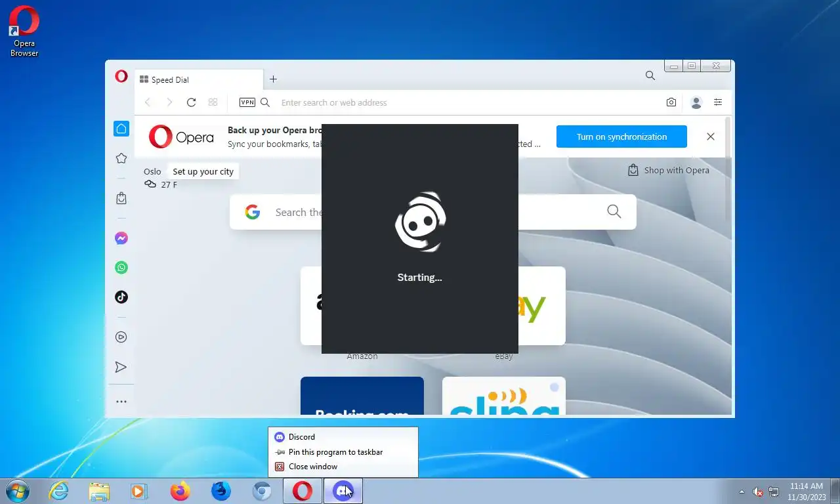840x504 pixels.
Task: Open Windows Explorer folder on taskbar
Action: pos(99,491)
